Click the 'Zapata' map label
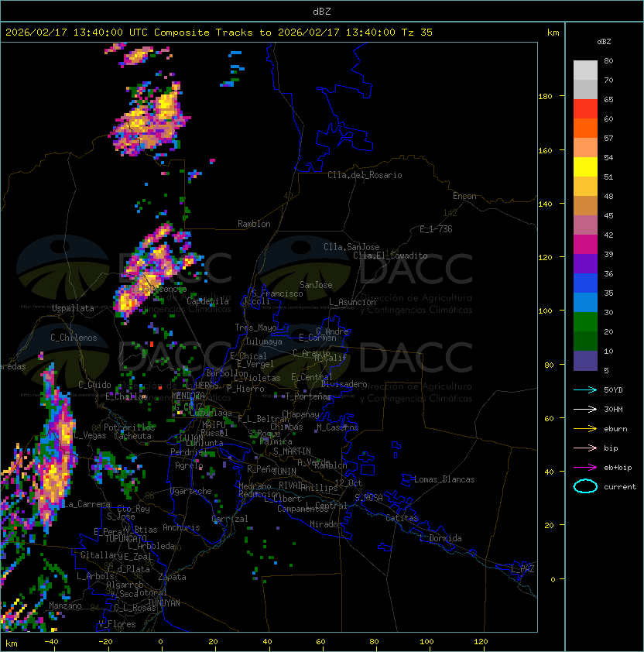Screen dimensions: 644x652 point(172,577)
